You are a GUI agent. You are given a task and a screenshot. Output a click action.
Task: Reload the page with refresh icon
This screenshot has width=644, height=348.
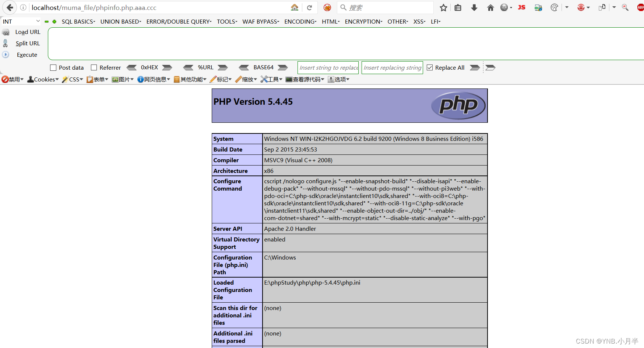click(x=310, y=7)
